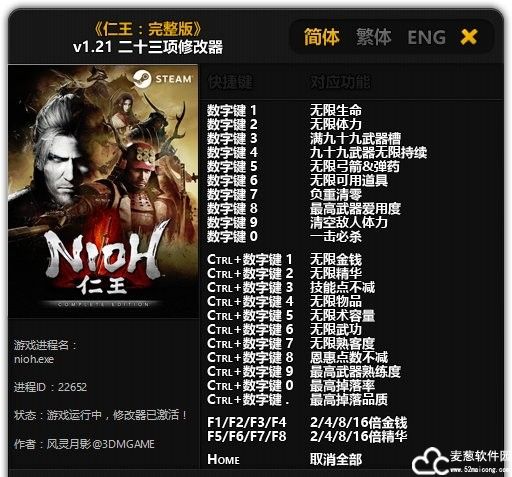Toggle the 无限体力 cheat option
This screenshot has width=512, height=477.
point(336,124)
